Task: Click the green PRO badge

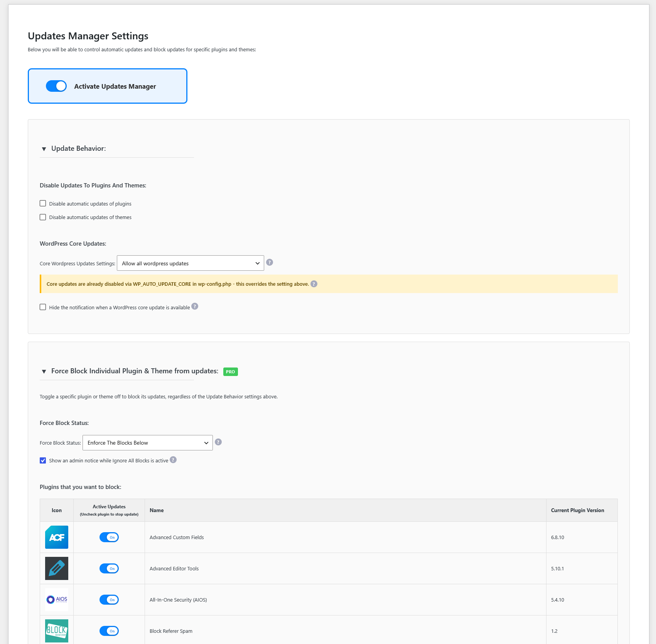Action: pyautogui.click(x=231, y=372)
